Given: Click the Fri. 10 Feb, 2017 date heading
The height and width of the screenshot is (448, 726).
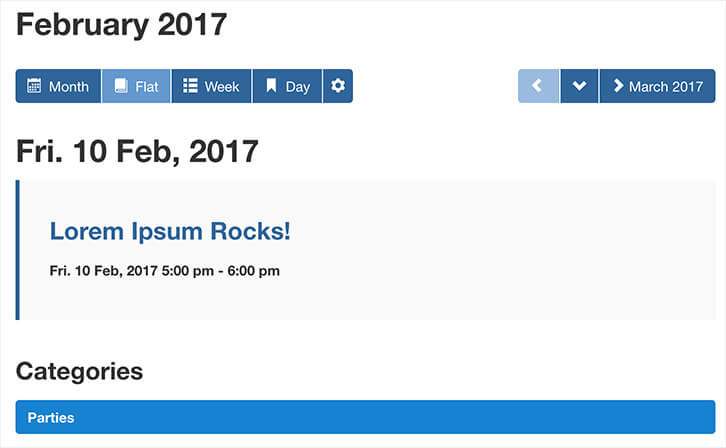Looking at the screenshot, I should tap(137, 151).
